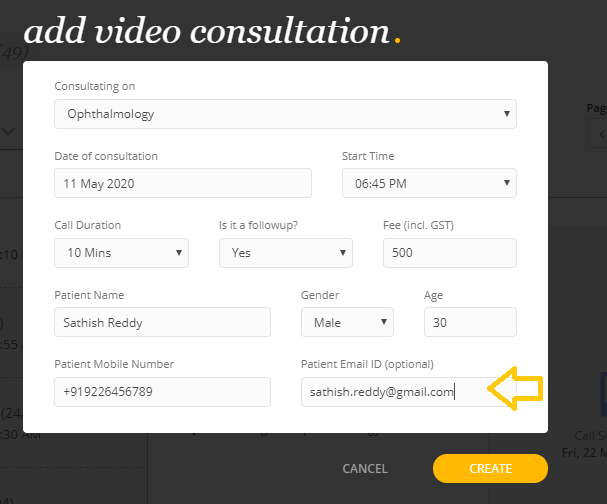Open the Gender dropdown showing Male
The image size is (607, 504).
click(x=347, y=322)
